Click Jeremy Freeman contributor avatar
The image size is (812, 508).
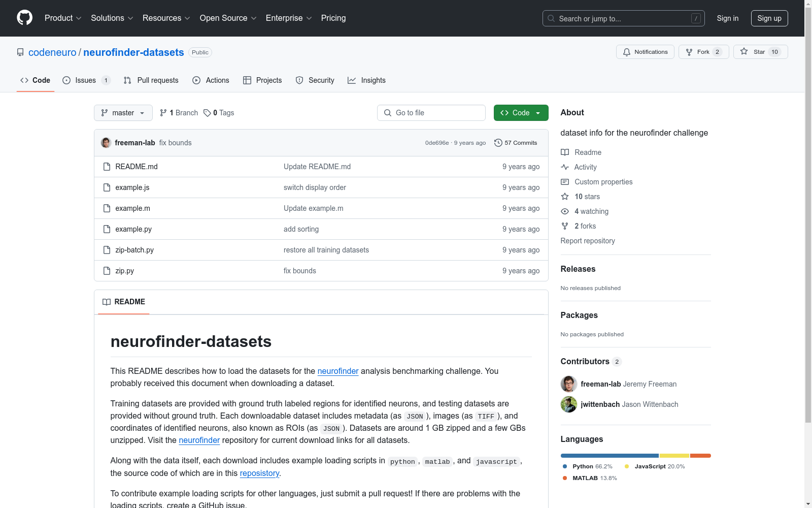(569, 384)
